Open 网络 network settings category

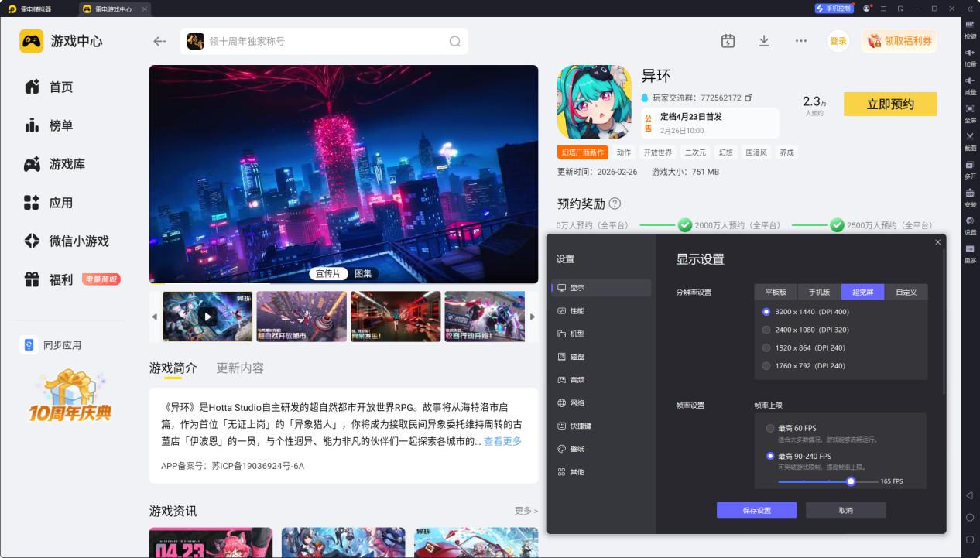tap(601, 403)
